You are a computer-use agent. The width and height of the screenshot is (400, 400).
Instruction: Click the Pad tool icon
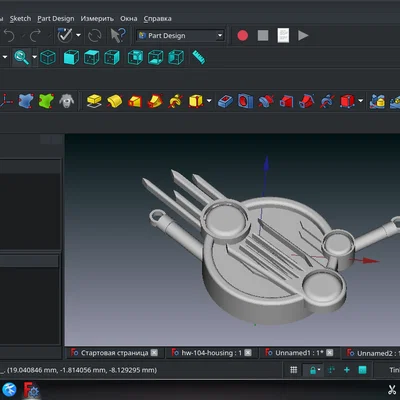(x=94, y=101)
